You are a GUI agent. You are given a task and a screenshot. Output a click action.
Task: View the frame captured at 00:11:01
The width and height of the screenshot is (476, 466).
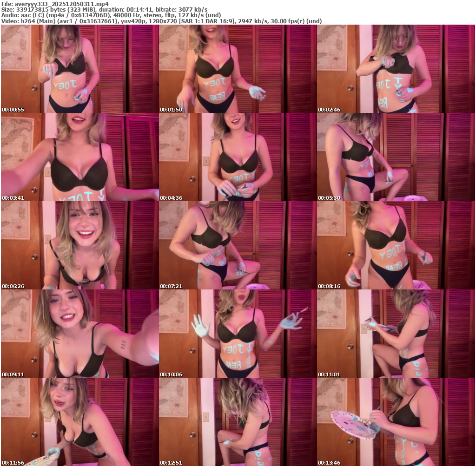click(x=396, y=334)
